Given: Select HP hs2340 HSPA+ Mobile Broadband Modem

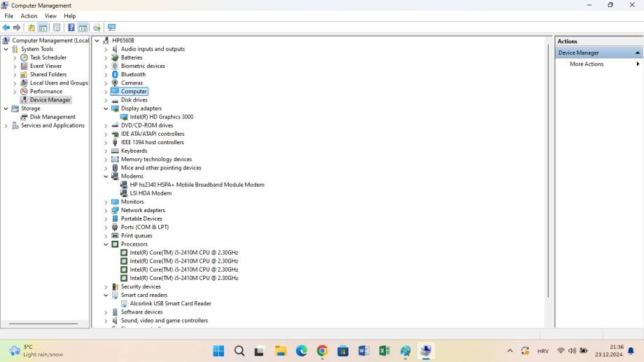Looking at the screenshot, I should point(197,185).
